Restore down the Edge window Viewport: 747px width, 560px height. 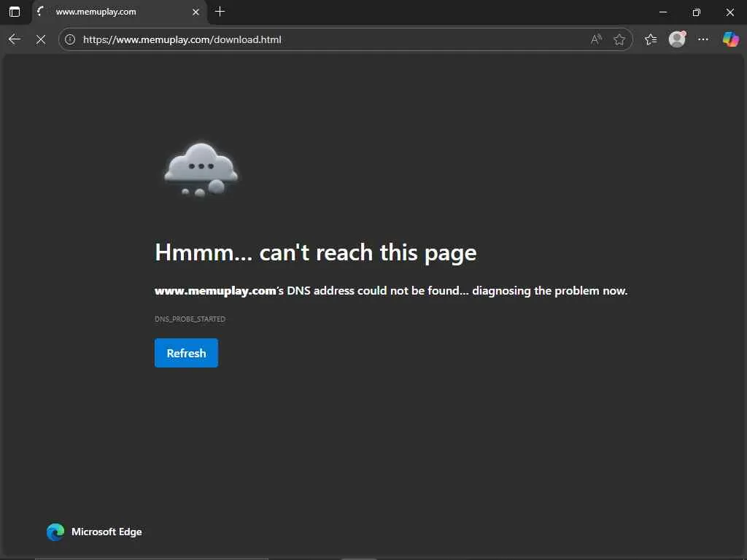pos(697,12)
